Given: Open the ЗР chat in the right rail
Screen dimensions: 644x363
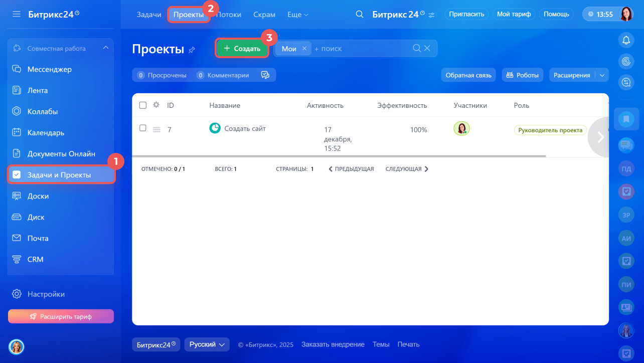Looking at the screenshot, I should point(626,215).
